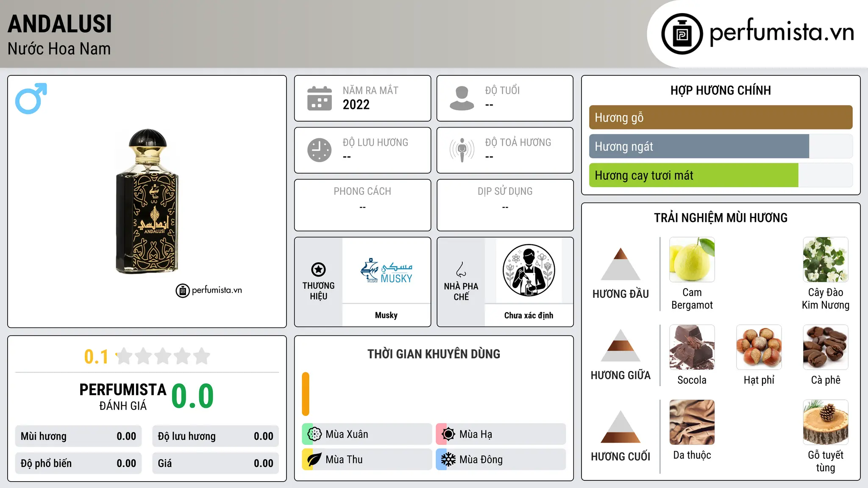The width and height of the screenshot is (868, 488).
Task: Click the perfumer silhouette illustration
Action: (x=529, y=270)
